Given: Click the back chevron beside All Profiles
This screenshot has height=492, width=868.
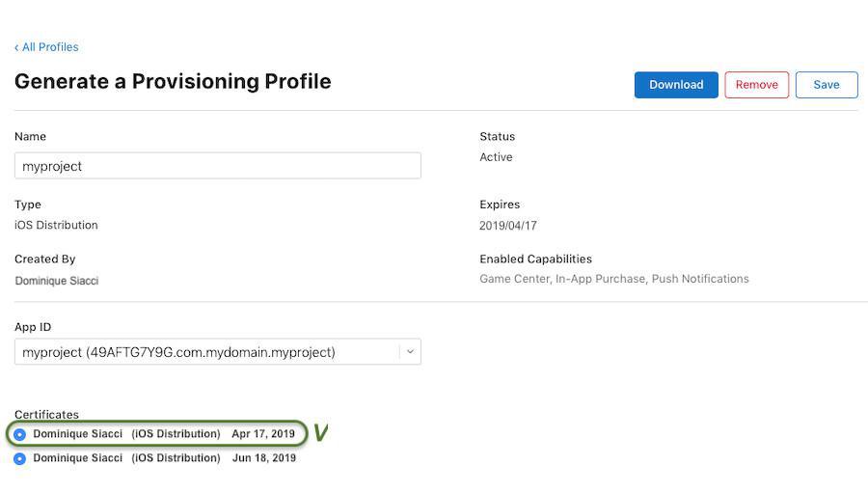Looking at the screenshot, I should point(16,47).
